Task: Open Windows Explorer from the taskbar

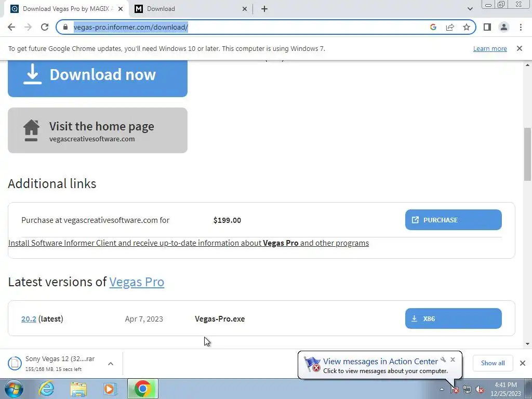Action: pyautogui.click(x=78, y=389)
